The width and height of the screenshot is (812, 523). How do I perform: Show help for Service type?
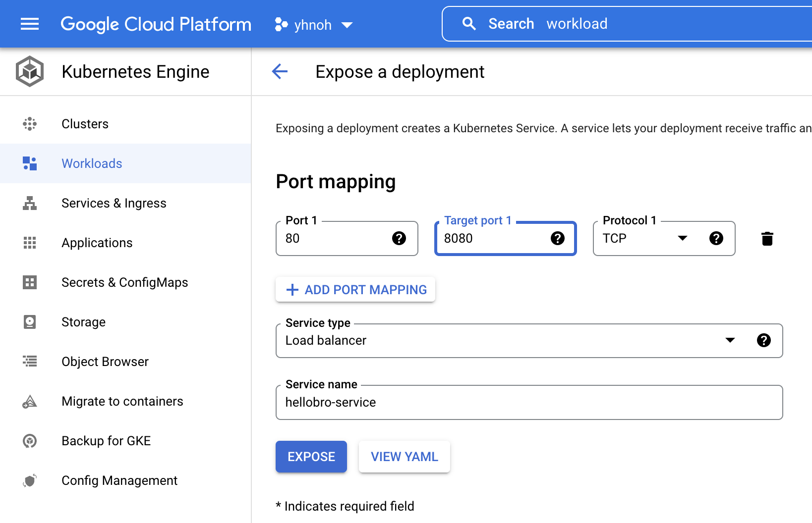pyautogui.click(x=764, y=340)
